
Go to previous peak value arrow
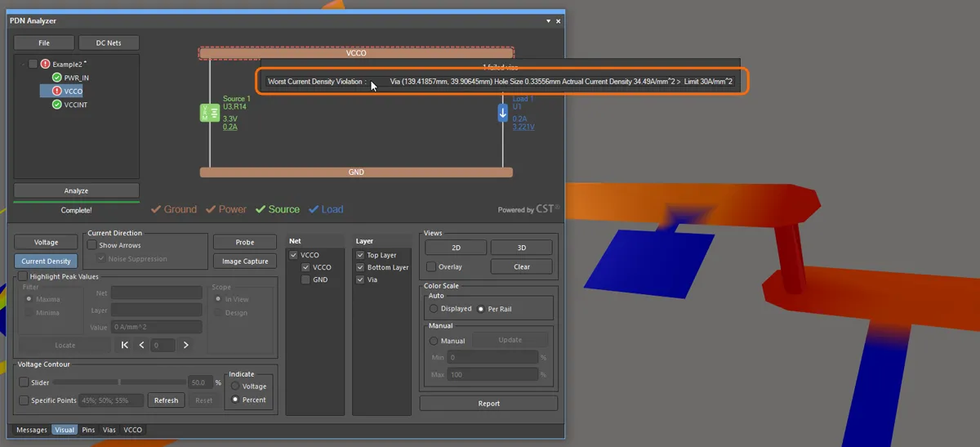tap(141, 345)
